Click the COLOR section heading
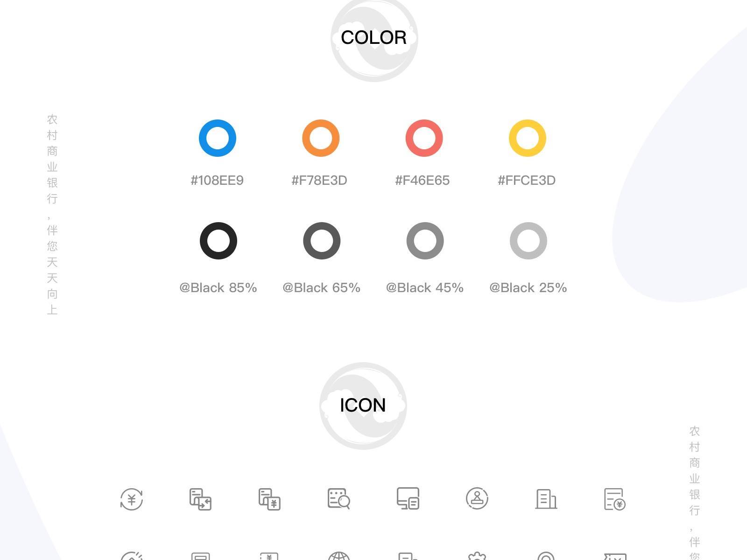747x560 pixels. tap(373, 38)
